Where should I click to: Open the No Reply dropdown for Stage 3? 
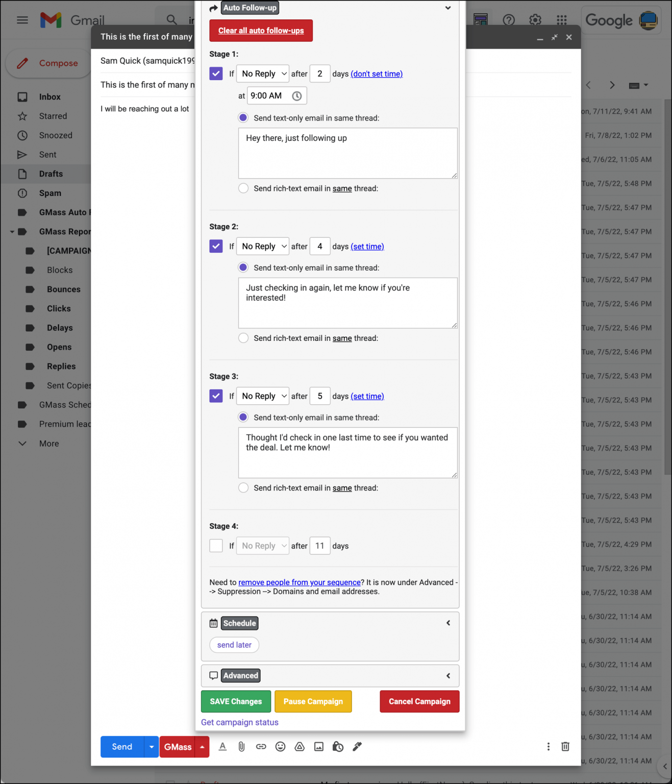coord(262,396)
